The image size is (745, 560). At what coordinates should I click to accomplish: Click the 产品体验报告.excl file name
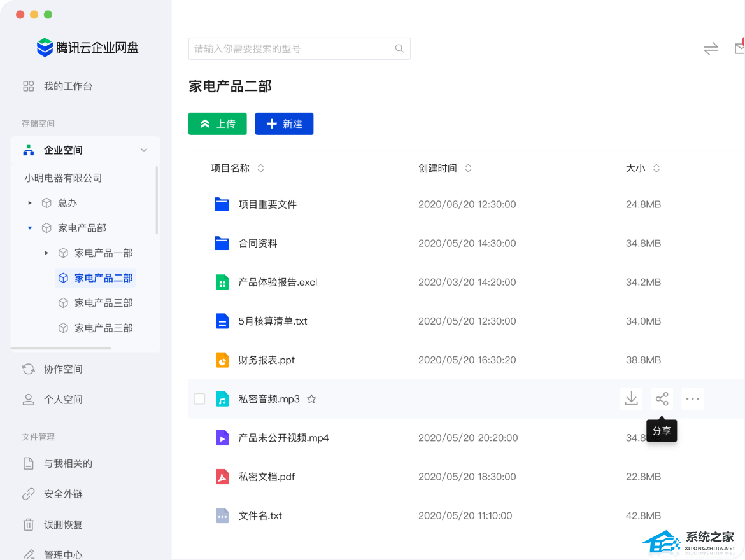278,282
